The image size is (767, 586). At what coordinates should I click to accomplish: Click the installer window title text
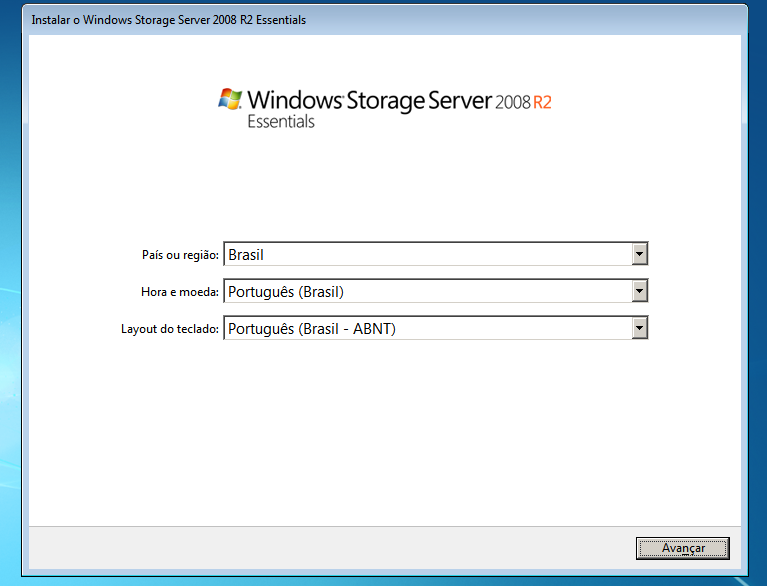tap(169, 20)
